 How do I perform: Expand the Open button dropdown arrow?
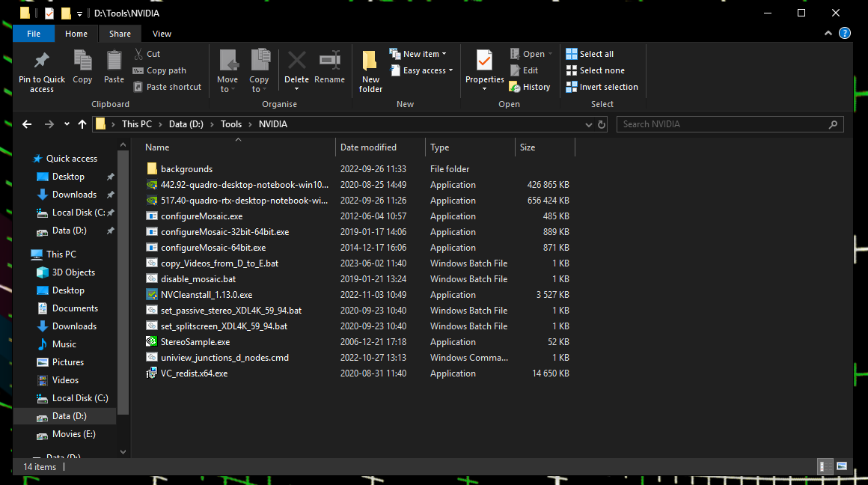point(550,54)
